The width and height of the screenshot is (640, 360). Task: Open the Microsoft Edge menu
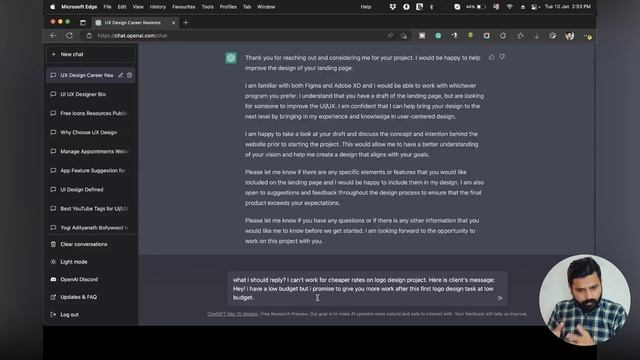pyautogui.click(x=79, y=7)
